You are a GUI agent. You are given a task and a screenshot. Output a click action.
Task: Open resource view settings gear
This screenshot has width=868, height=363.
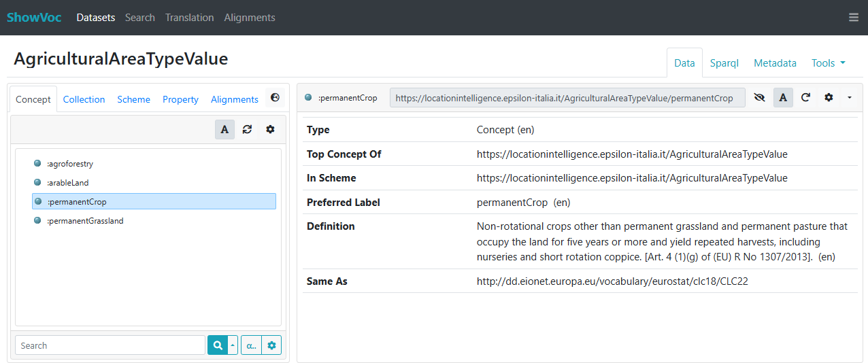829,98
